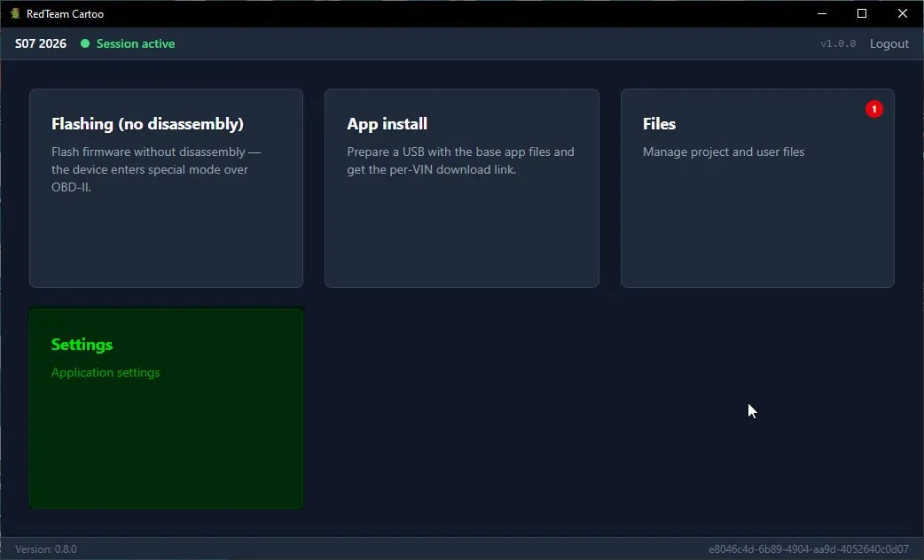Click the session UUID in status bar
Screen dimensions: 924x560
809,548
